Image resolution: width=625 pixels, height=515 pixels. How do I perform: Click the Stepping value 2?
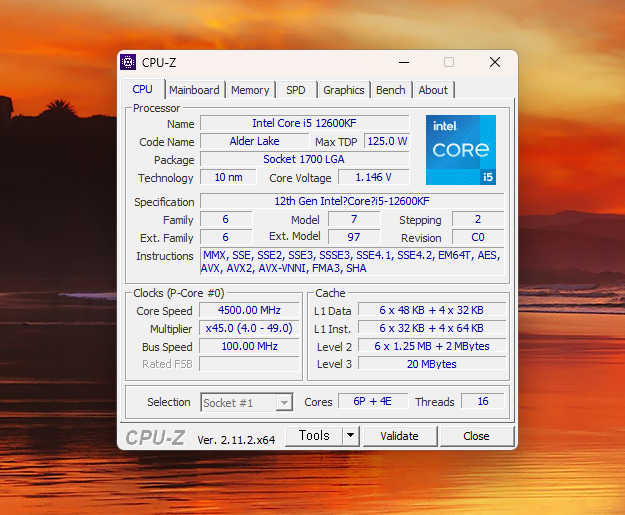(478, 219)
